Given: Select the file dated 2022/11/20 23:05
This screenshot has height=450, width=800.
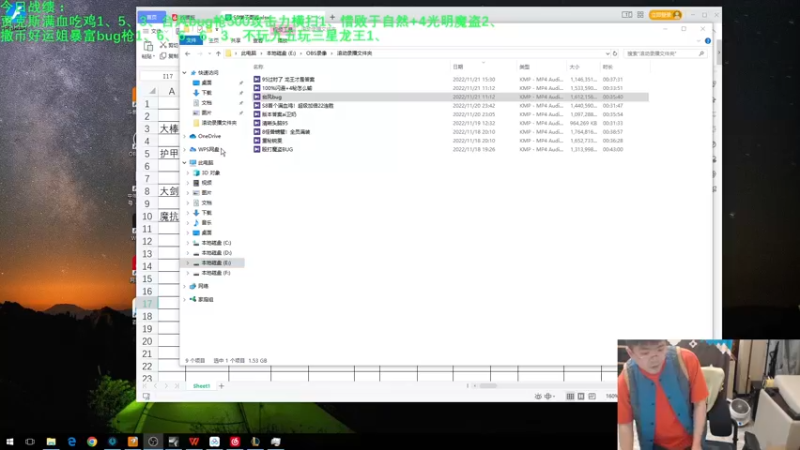Looking at the screenshot, I should (x=451, y=114).
